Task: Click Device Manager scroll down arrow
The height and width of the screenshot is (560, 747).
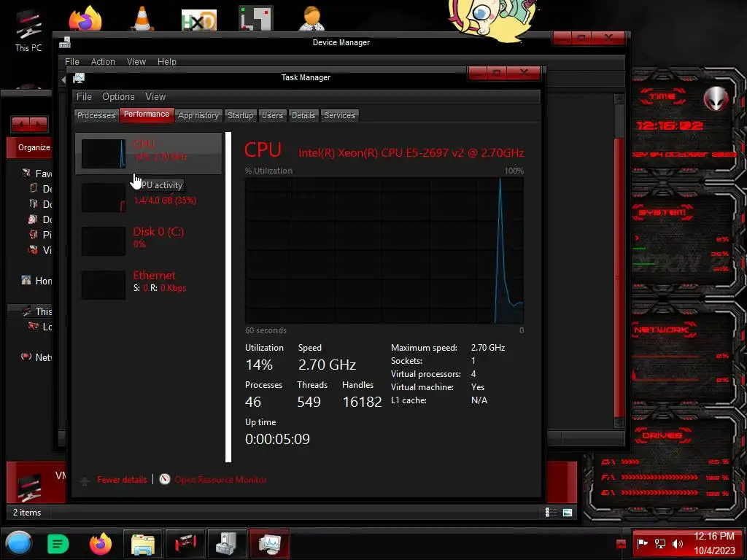Action: coord(619,423)
